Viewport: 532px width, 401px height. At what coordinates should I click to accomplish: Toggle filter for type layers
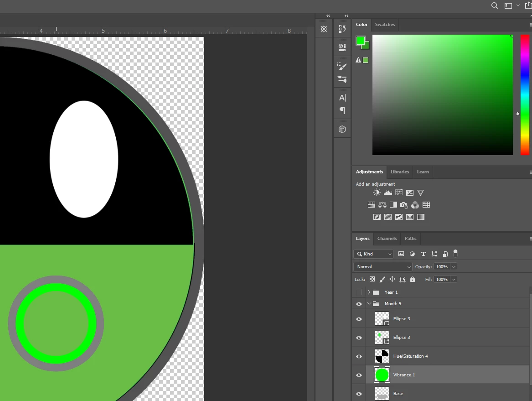[423, 254]
